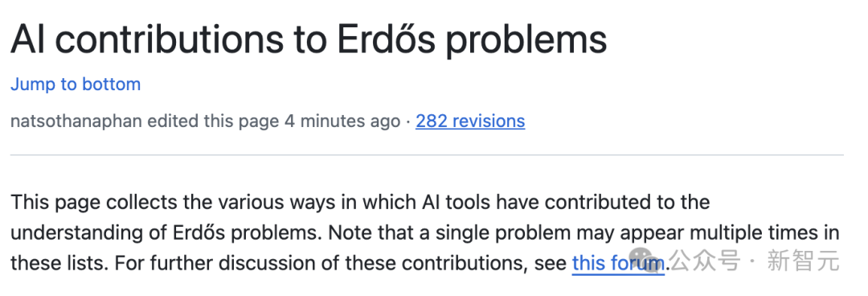Open the 282 revisions link
This screenshot has height=296, width=868.
[470, 121]
